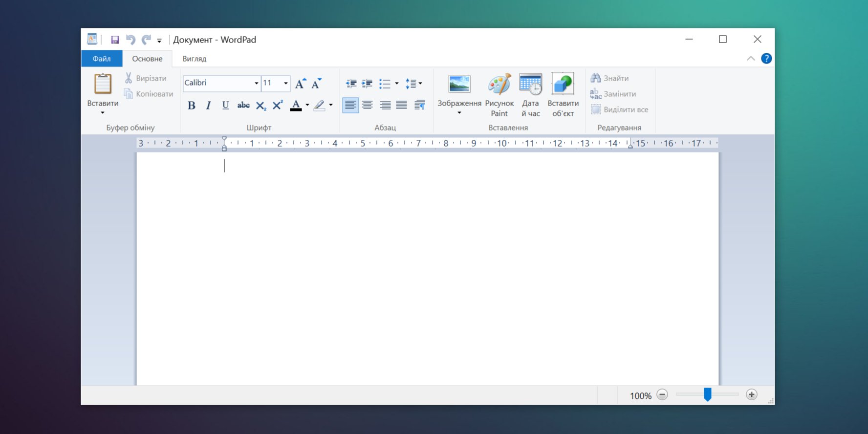Screen dimensions: 868x434
Task: Click the Save icon in quick access toolbar
Action: (x=115, y=40)
